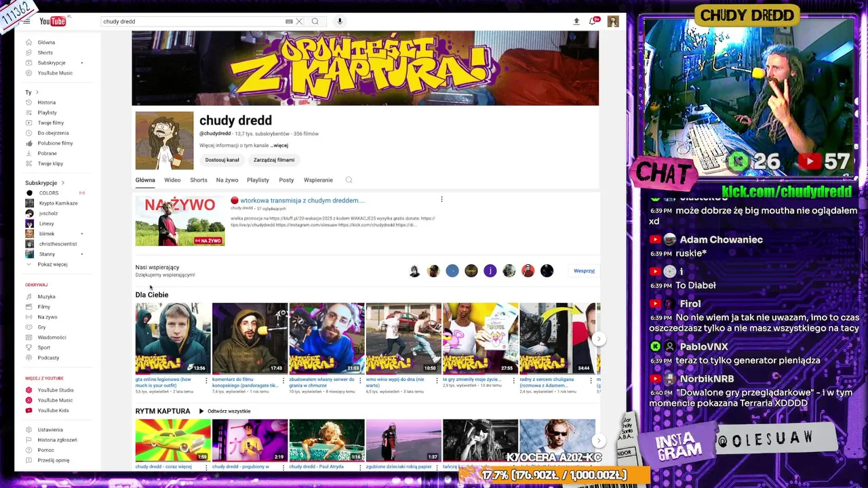Image resolution: width=868 pixels, height=488 pixels.
Task: Expand the Subskrypcje header chevron
Action: [x=63, y=183]
